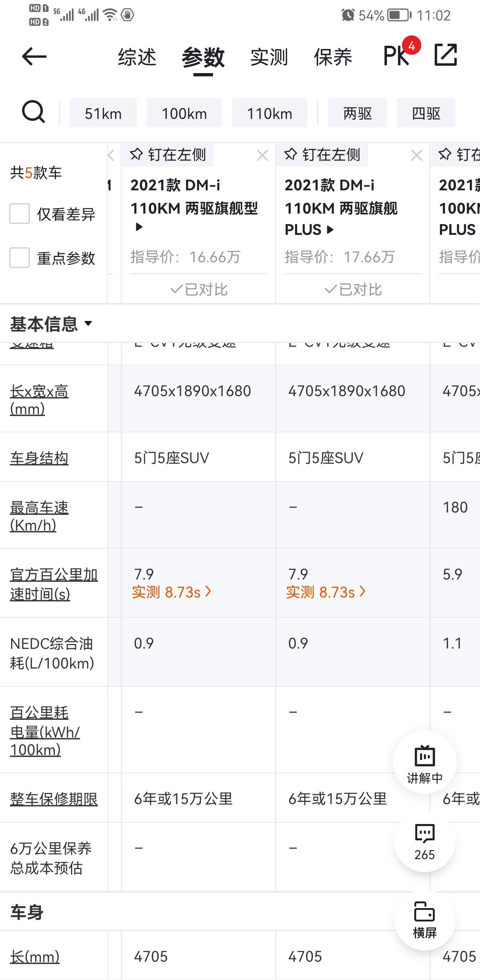Select the 6万公里保养总成本预估 row label

click(x=51, y=858)
